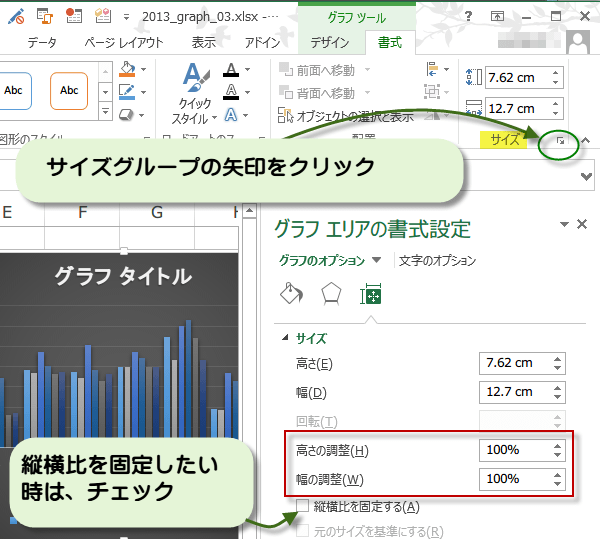Screen dimensions: 600x539
Task: Select the Effects pentagon icon in pane
Action: [x=330, y=294]
